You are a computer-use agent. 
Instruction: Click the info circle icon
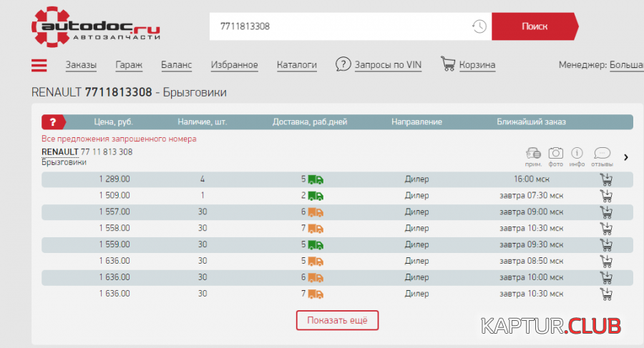[577, 154]
